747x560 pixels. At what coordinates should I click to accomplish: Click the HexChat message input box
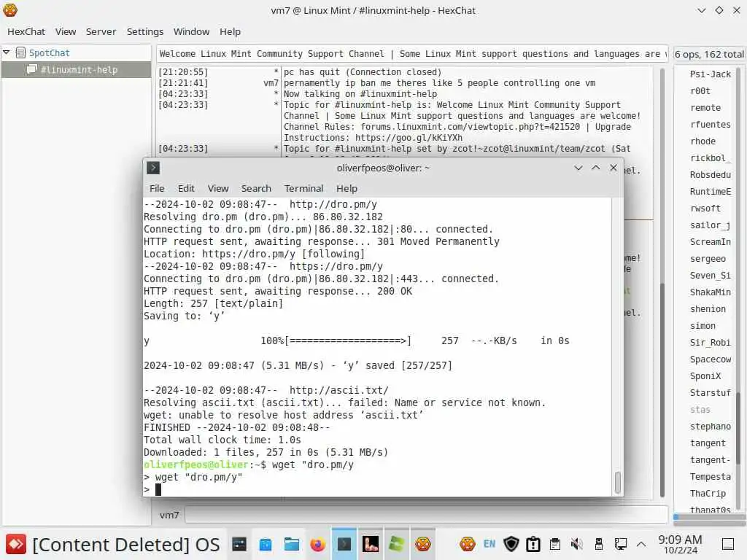(426, 515)
